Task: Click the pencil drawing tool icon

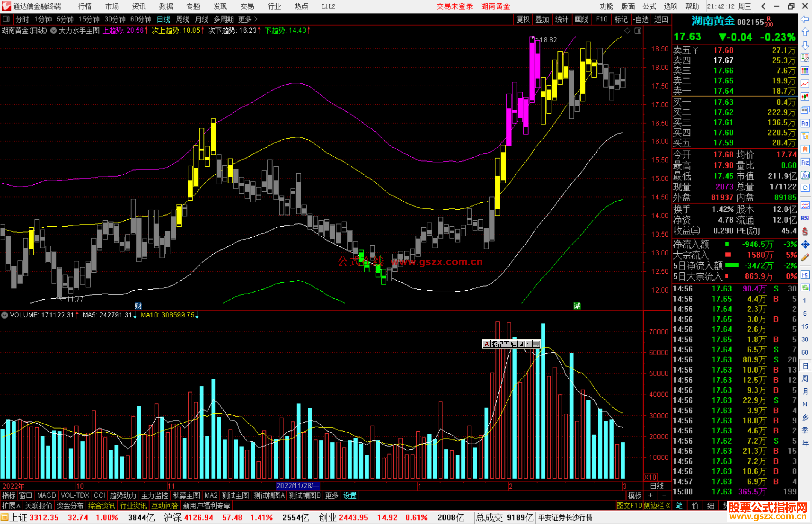Action: pyautogui.click(x=805, y=257)
